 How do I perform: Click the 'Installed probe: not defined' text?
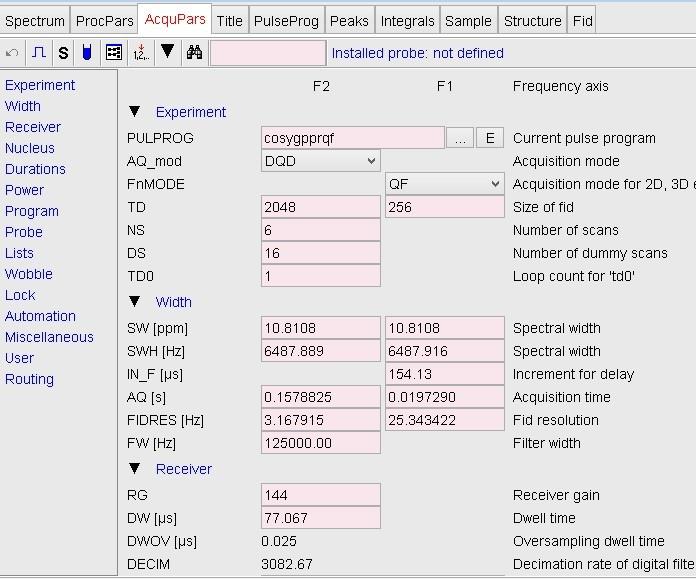point(418,53)
